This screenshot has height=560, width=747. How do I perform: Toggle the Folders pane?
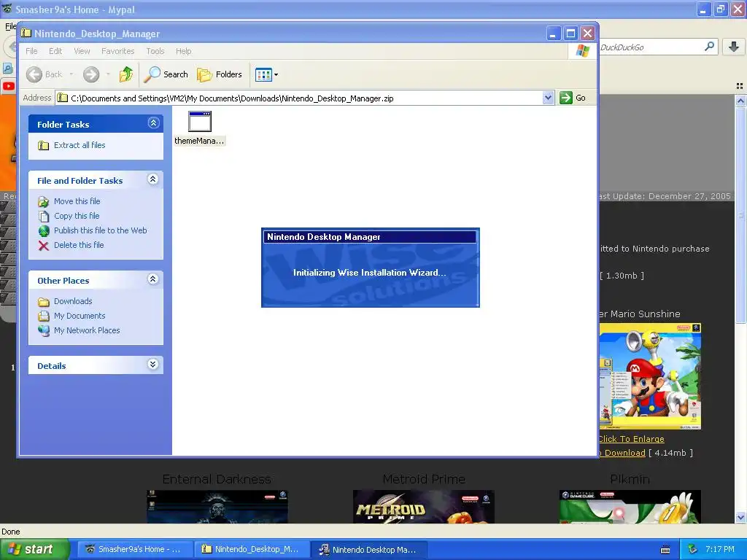point(220,74)
